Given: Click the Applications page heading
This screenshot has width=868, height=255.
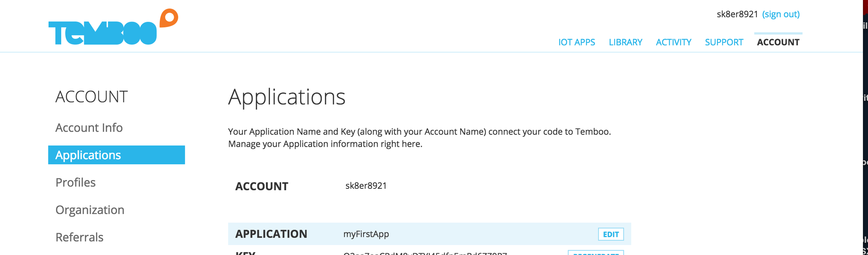Looking at the screenshot, I should pyautogui.click(x=287, y=97).
